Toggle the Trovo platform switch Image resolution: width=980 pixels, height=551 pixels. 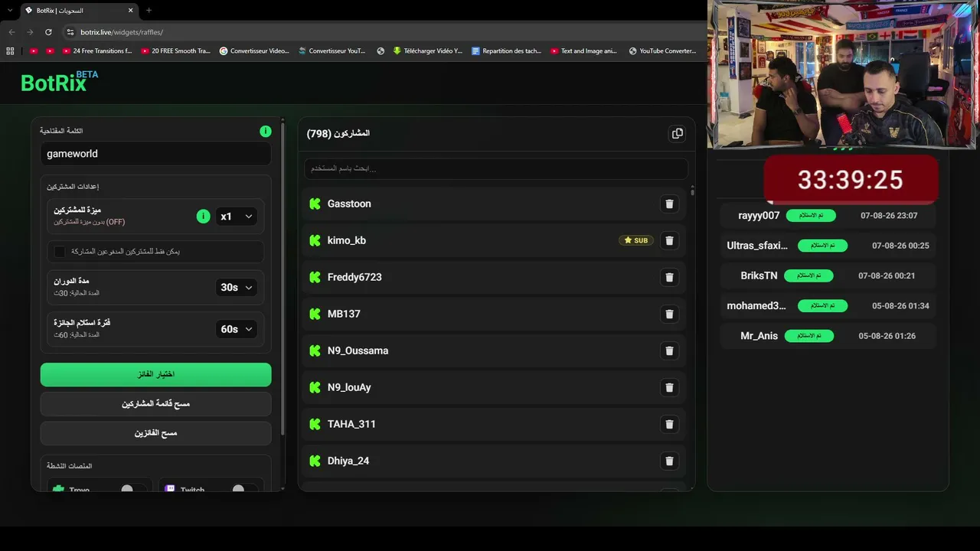[x=132, y=490]
